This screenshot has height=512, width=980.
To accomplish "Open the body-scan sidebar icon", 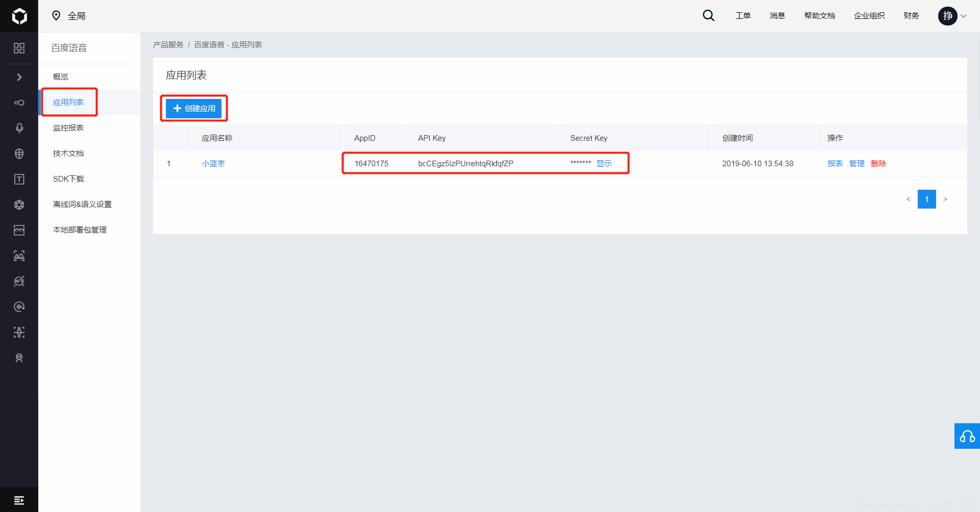I will pos(19,332).
